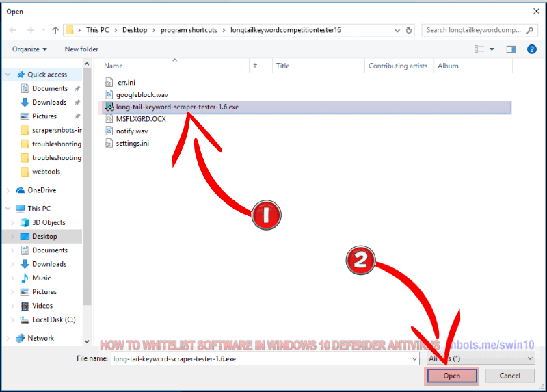Screen dimensions: 547x392
Task: Go up one folder level
Action: coord(55,30)
